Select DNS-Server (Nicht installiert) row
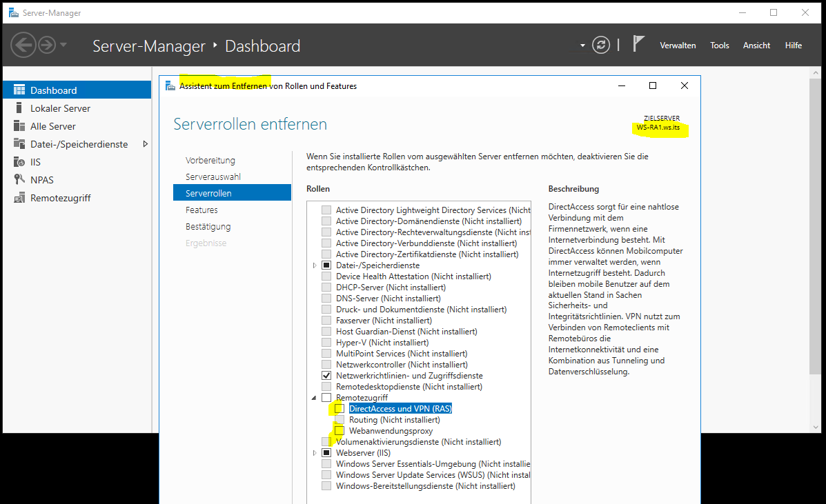This screenshot has height=504, width=826. (389, 299)
